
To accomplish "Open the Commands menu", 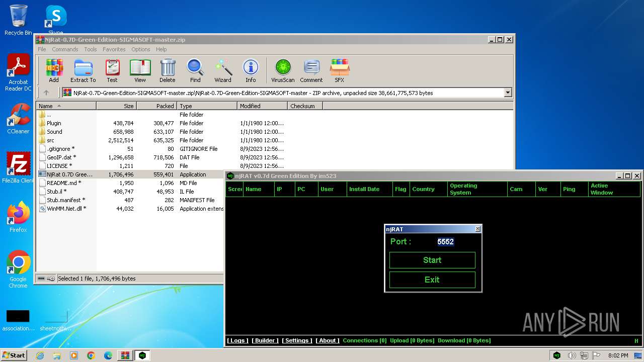I will click(x=65, y=49).
